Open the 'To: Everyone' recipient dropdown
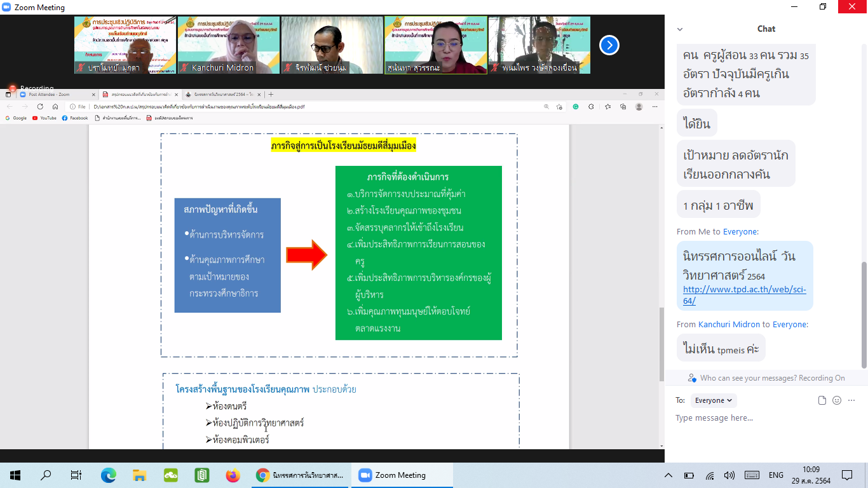The height and width of the screenshot is (488, 868). point(714,400)
